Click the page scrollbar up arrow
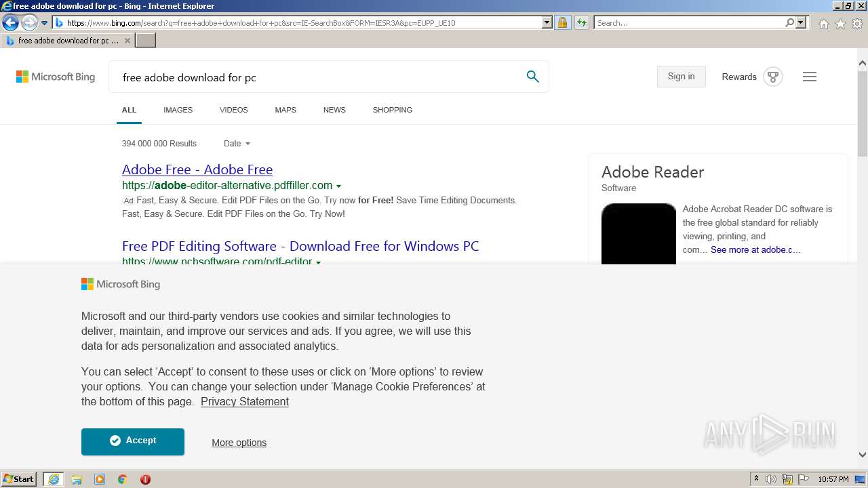This screenshot has height=488, width=868. click(863, 63)
